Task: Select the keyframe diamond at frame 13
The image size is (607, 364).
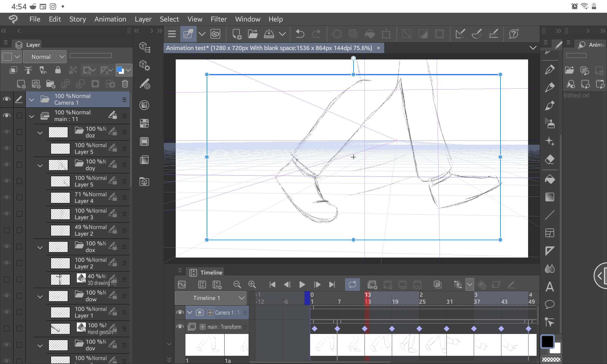Action: pos(365,329)
